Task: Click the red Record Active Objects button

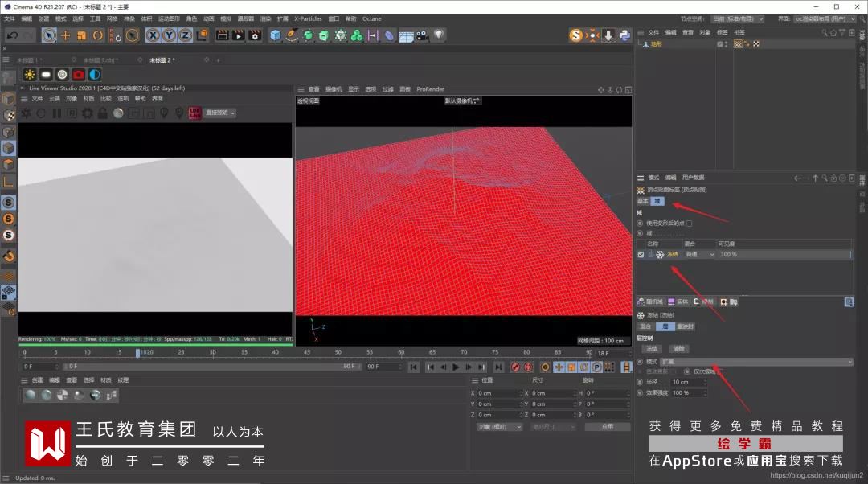Action: coord(515,367)
